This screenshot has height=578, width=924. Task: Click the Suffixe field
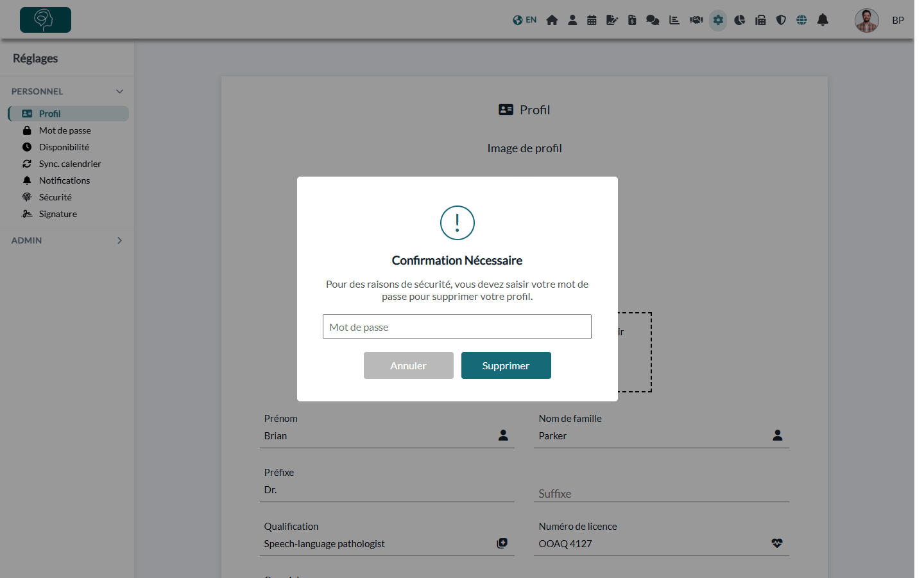click(662, 493)
